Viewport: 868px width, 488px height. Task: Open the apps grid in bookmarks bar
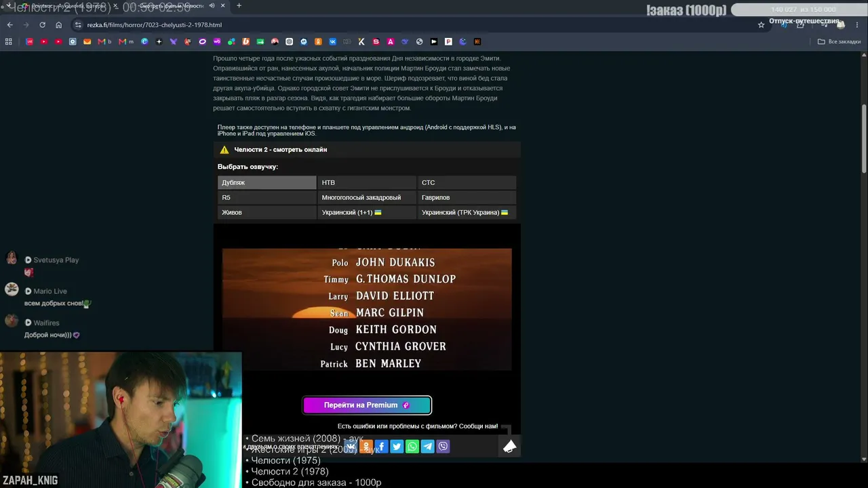pyautogui.click(x=9, y=41)
